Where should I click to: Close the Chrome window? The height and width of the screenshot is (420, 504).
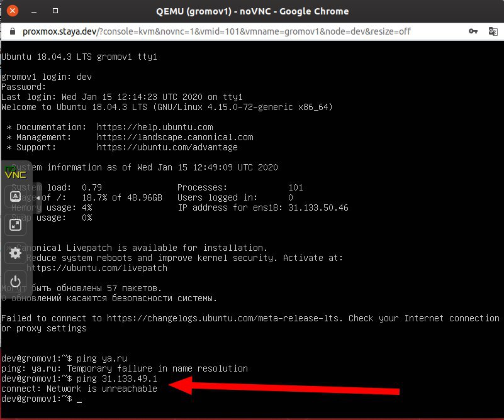12,11
